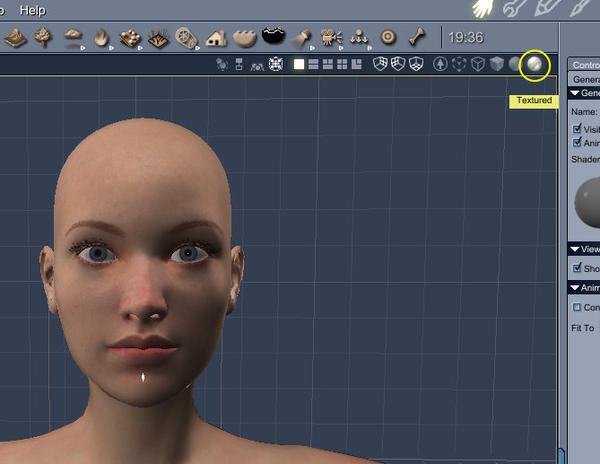The image size is (600, 464).
Task: Click the group figures icon in view bar
Action: (257, 66)
